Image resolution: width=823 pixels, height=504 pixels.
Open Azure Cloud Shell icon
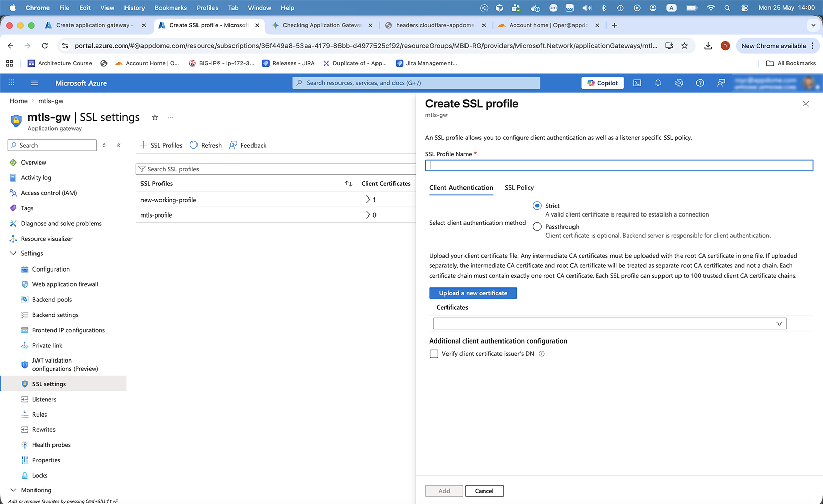tap(637, 83)
